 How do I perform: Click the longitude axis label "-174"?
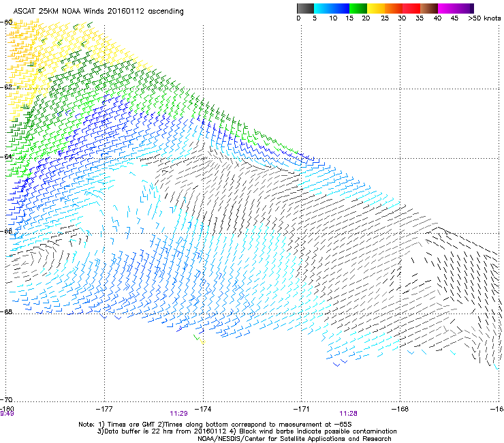(x=203, y=409)
